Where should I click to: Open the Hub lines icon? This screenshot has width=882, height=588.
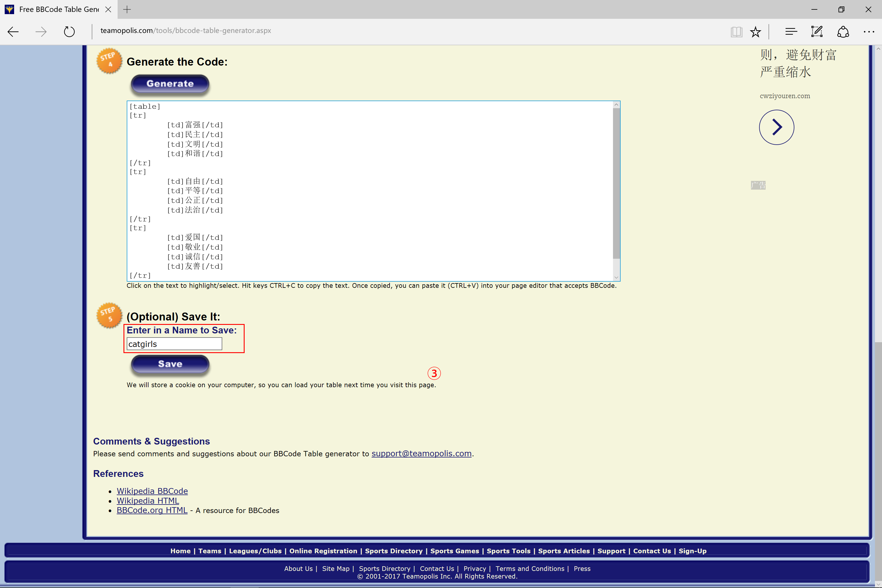791,31
